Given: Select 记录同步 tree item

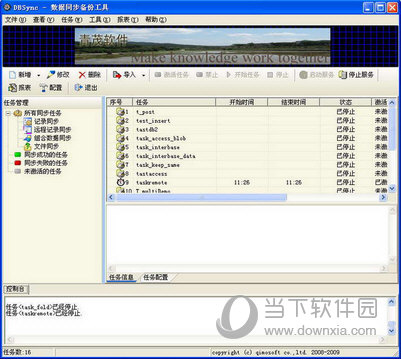Looking at the screenshot, I should tap(46, 121).
